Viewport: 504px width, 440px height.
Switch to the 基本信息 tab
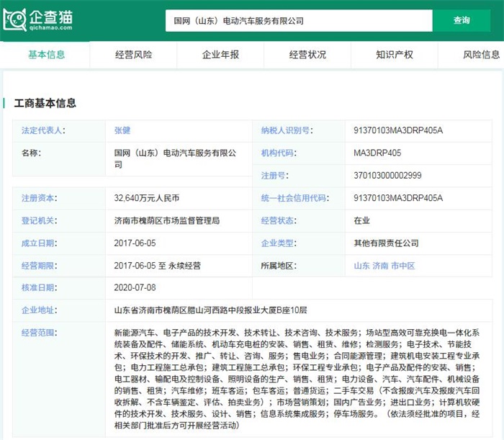pyautogui.click(x=46, y=55)
